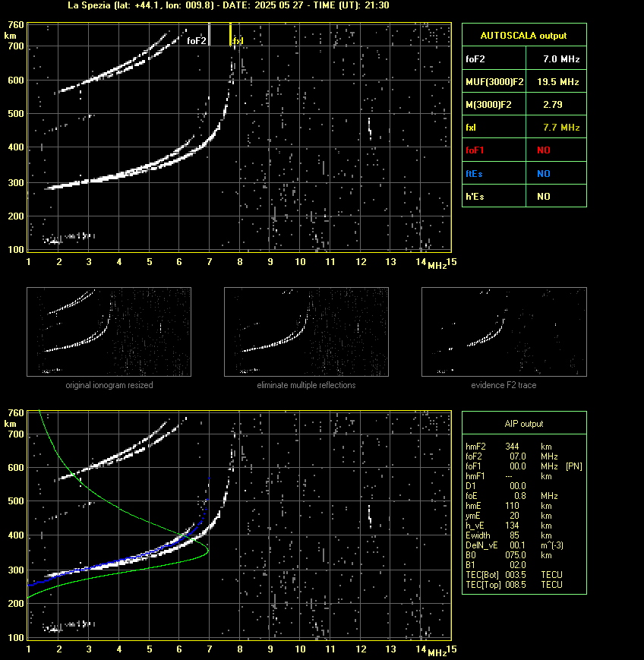644x660 pixels.
Task: Select the 'NO' value for h'Es
Action: [x=544, y=196]
